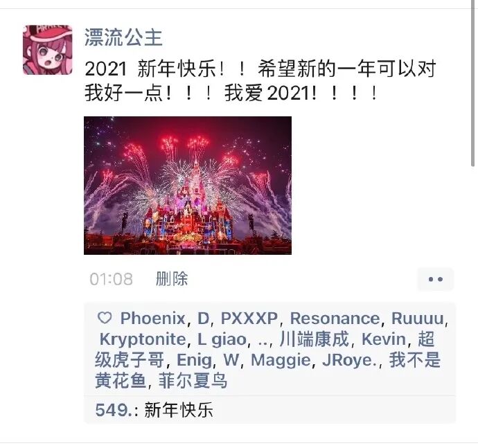The width and height of the screenshot is (478, 448).
Task: Open Kryptonite's profile from likes
Action: [143, 339]
